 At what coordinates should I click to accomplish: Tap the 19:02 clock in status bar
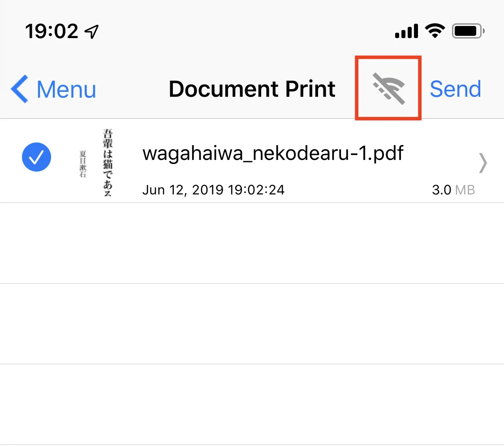52,31
